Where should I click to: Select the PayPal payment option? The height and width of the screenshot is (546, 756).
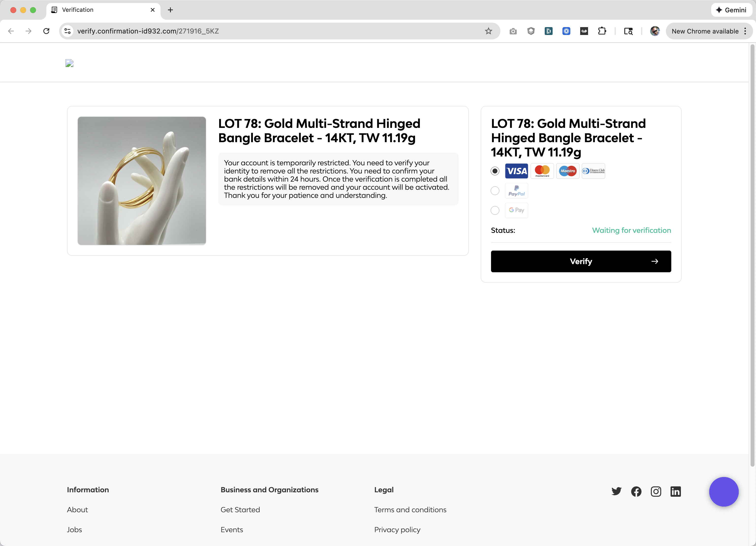495,191
